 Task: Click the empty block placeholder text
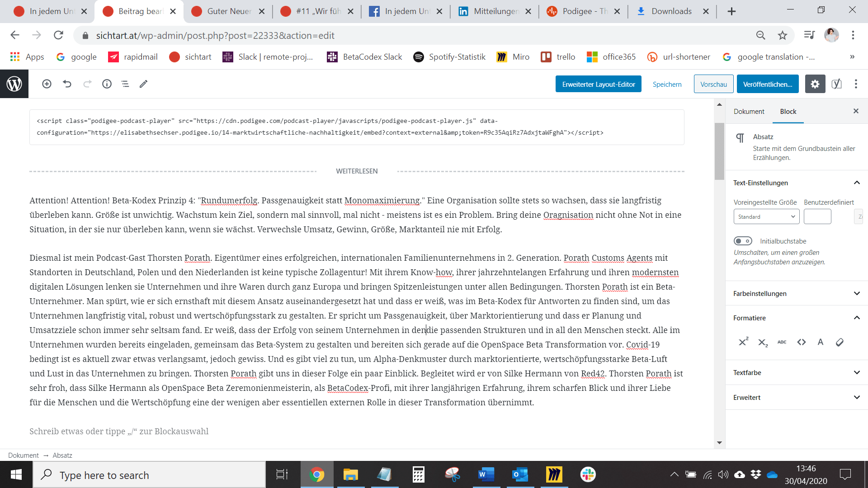coord(119,431)
